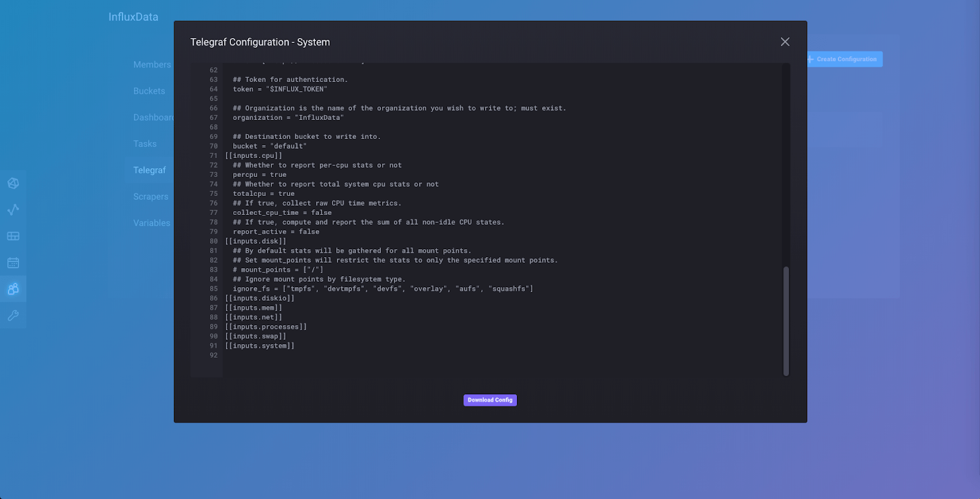Viewport: 980px width, 499px height.
Task: Click the Download Config button
Action: pyautogui.click(x=490, y=400)
